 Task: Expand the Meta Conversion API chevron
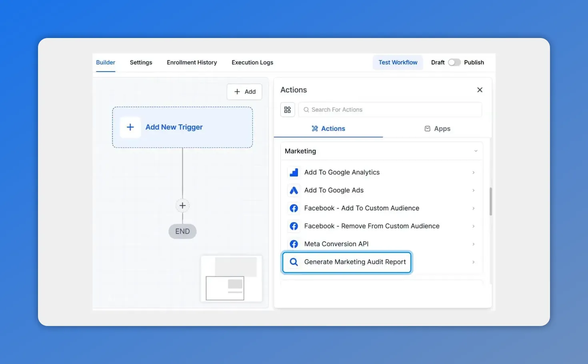(474, 244)
